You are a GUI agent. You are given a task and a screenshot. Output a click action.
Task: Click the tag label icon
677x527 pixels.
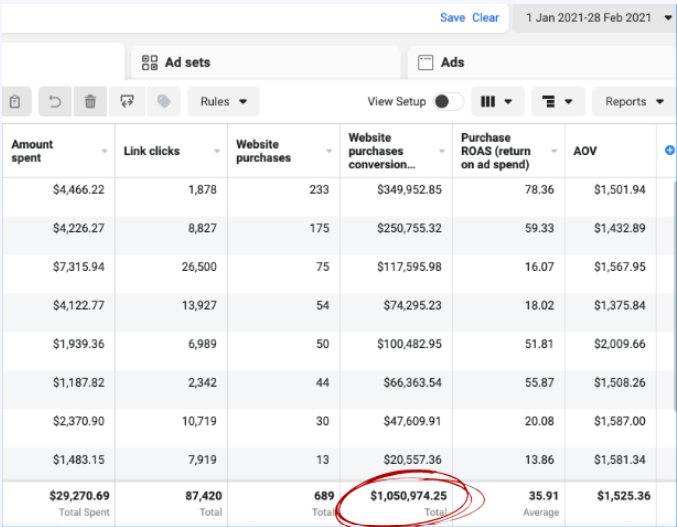(x=163, y=102)
